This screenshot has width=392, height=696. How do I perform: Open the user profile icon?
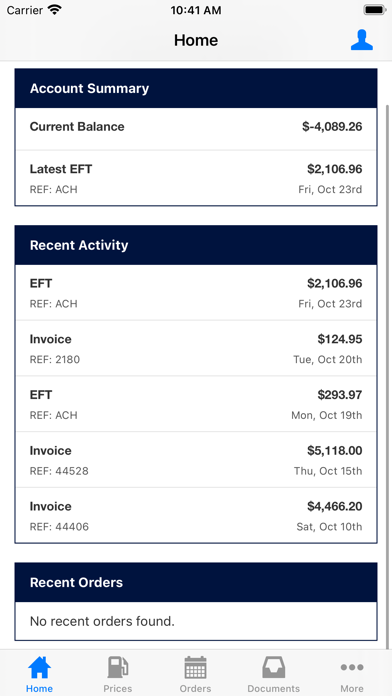tap(362, 40)
